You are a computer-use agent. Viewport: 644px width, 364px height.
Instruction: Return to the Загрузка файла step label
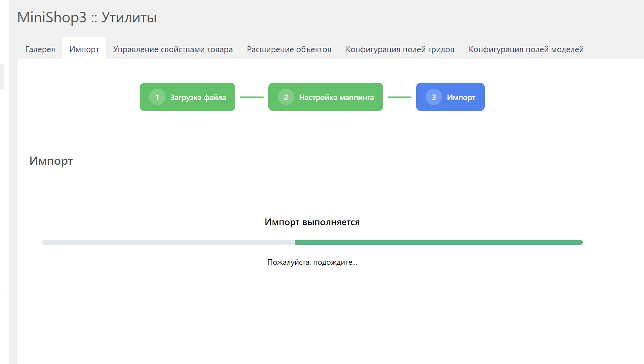click(x=198, y=97)
